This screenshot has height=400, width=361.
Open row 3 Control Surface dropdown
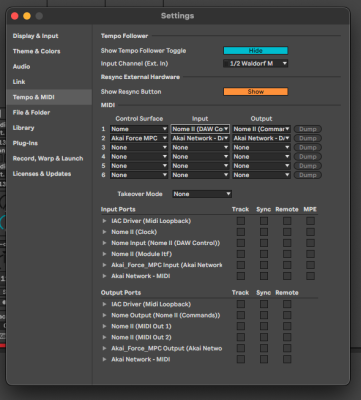[139, 147]
